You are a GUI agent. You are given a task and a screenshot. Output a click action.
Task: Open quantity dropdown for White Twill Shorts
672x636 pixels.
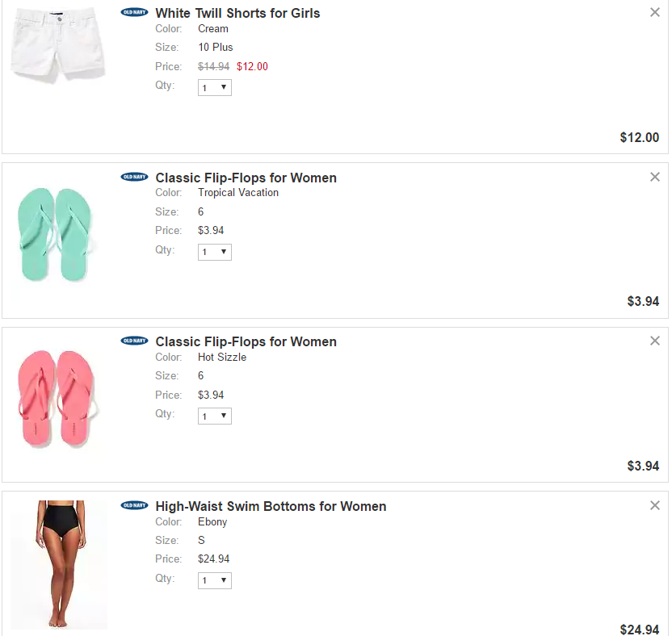tap(215, 87)
